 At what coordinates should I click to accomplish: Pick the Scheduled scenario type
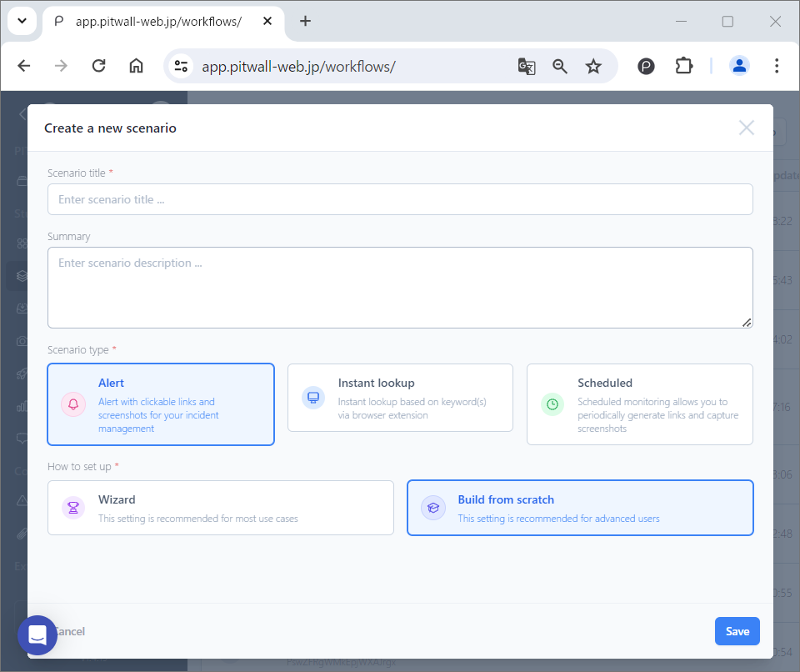pyautogui.click(x=639, y=404)
